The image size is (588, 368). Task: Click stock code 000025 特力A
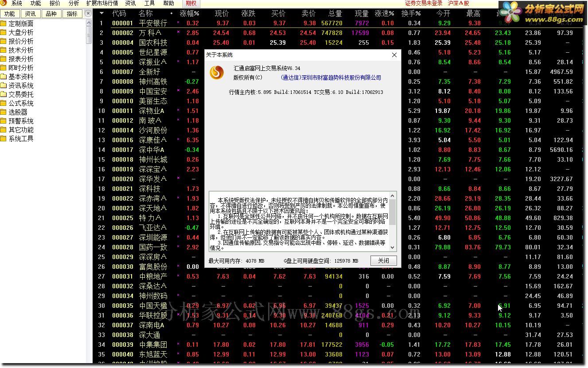(123, 218)
